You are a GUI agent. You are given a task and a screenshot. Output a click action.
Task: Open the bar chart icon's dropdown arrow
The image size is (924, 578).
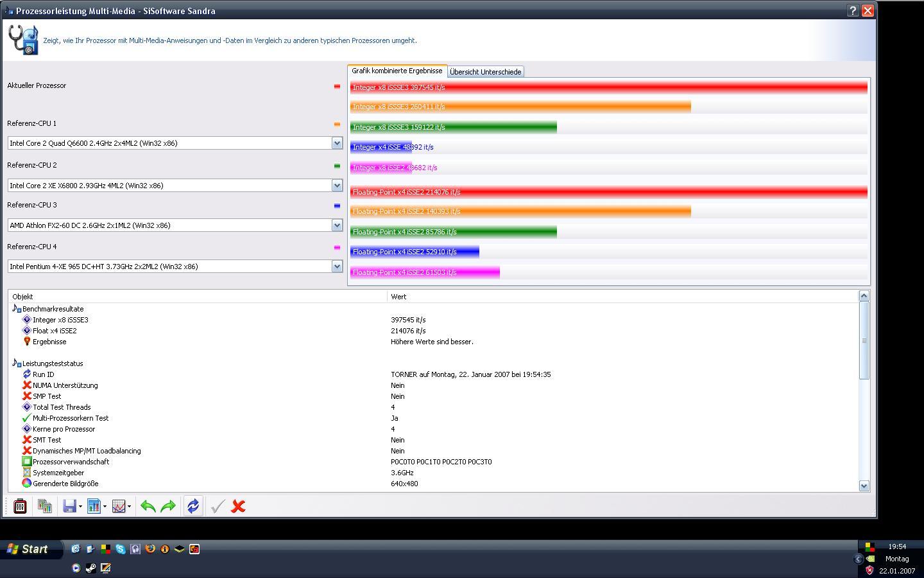[105, 507]
